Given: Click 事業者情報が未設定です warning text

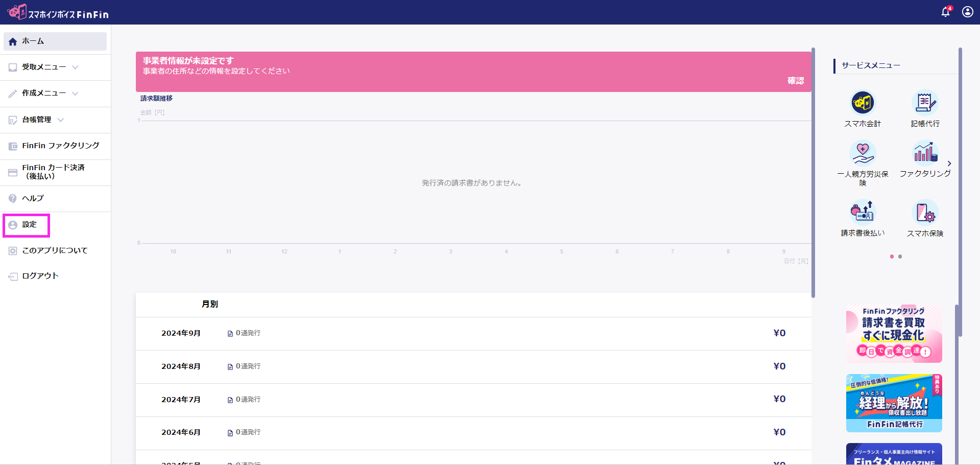Looking at the screenshot, I should 188,61.
